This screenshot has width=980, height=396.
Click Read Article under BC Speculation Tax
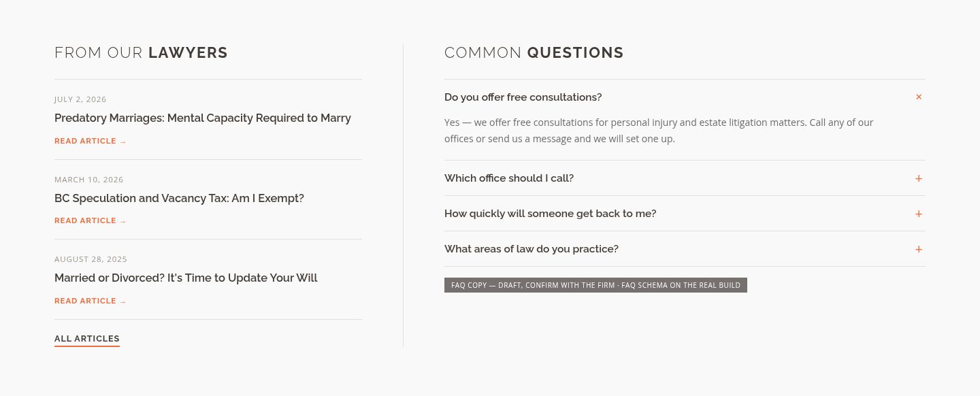(x=91, y=221)
